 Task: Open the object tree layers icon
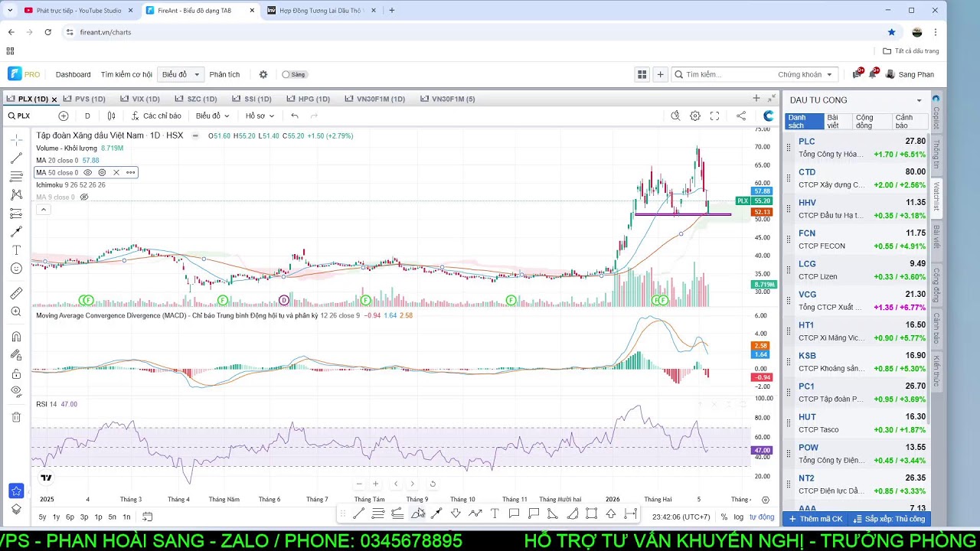click(x=16, y=510)
